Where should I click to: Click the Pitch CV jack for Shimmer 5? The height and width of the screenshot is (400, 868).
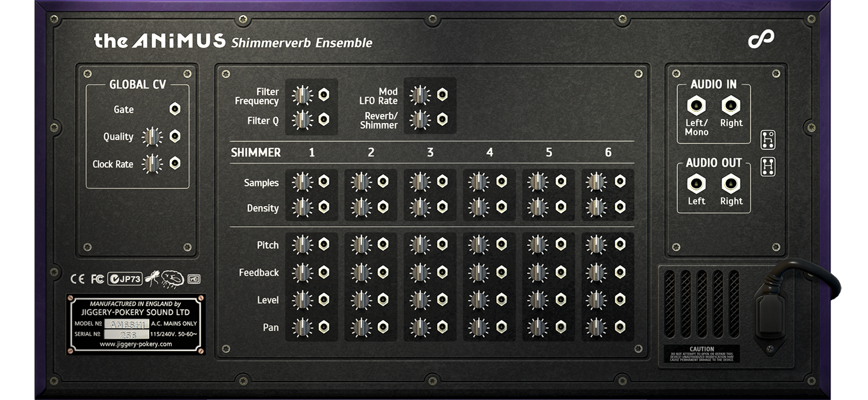[561, 244]
